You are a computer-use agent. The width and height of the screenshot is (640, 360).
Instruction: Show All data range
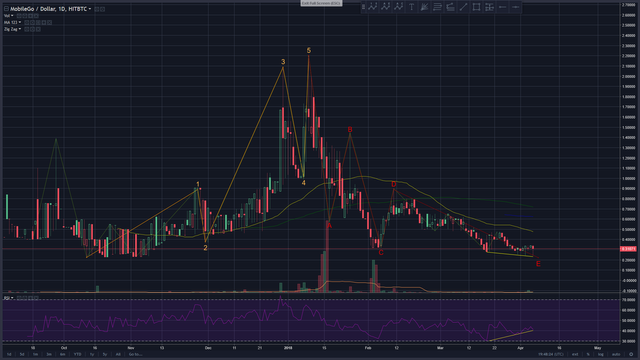point(118,354)
